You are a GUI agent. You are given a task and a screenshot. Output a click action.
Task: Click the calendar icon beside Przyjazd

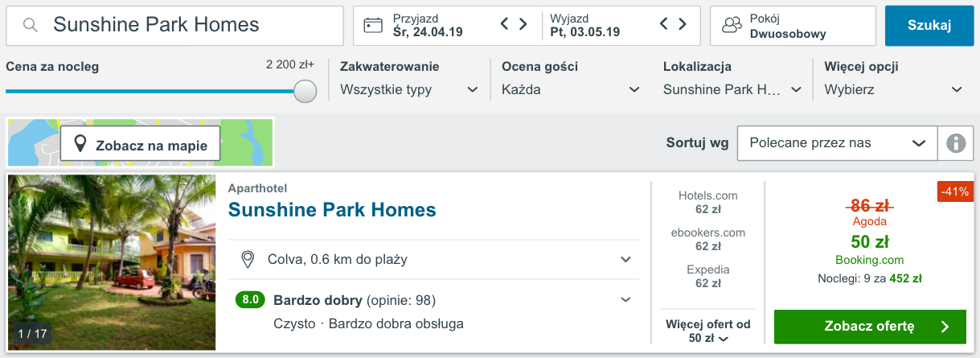[372, 26]
